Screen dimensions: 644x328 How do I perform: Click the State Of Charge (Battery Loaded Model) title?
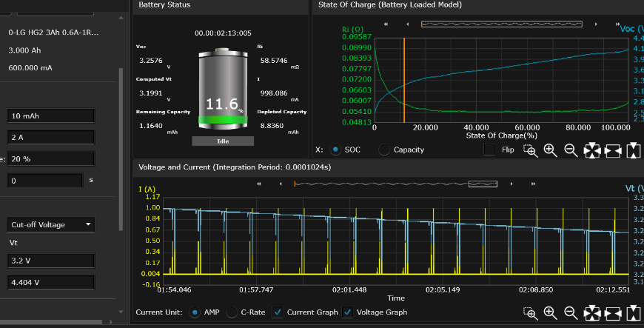click(390, 4)
